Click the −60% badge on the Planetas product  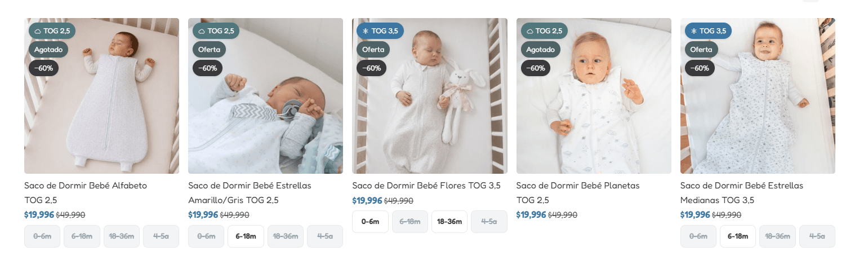[536, 68]
